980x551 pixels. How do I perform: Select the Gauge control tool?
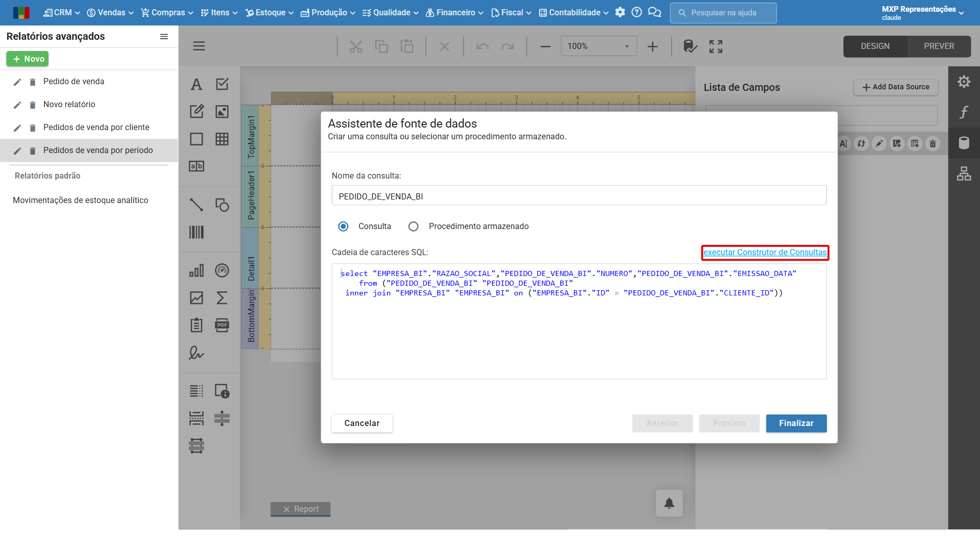[x=222, y=270]
